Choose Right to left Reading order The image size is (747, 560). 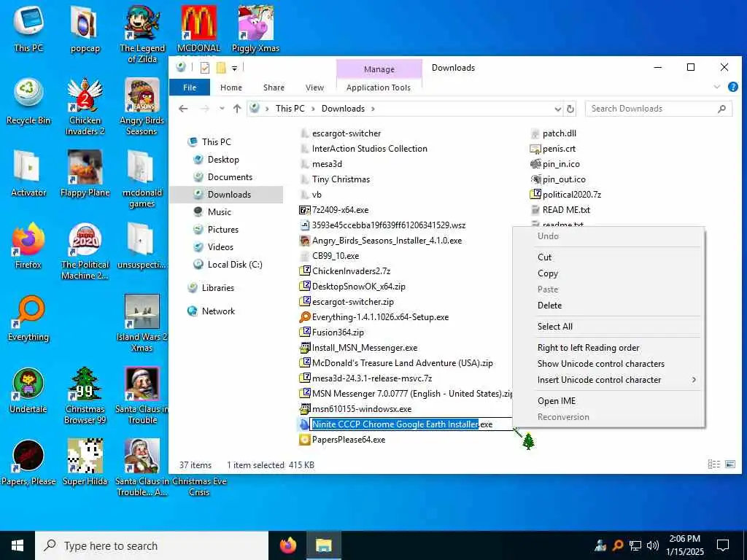coord(608,348)
